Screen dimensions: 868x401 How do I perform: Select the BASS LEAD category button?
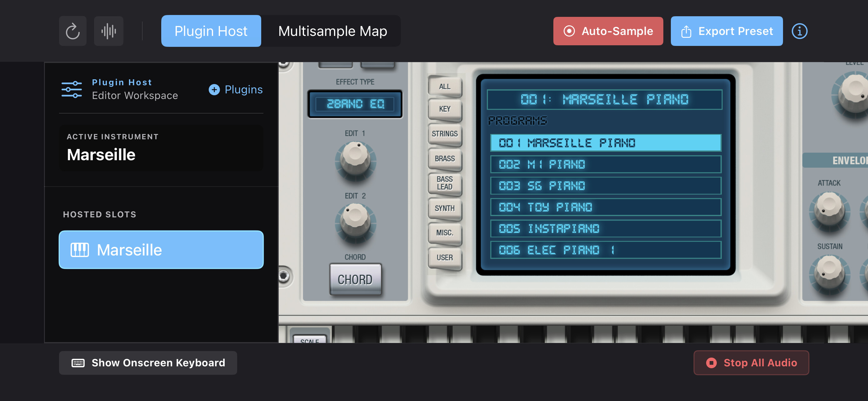click(x=444, y=183)
